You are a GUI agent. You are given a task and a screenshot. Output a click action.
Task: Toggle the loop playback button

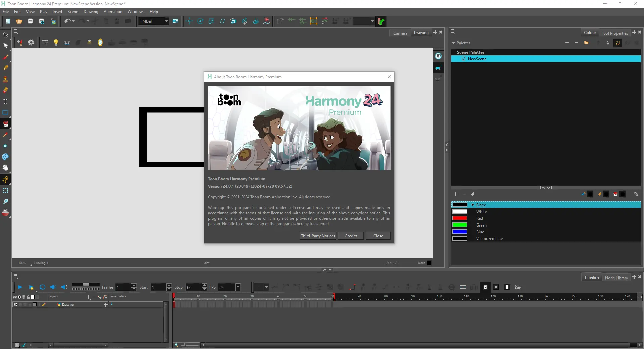(x=42, y=287)
